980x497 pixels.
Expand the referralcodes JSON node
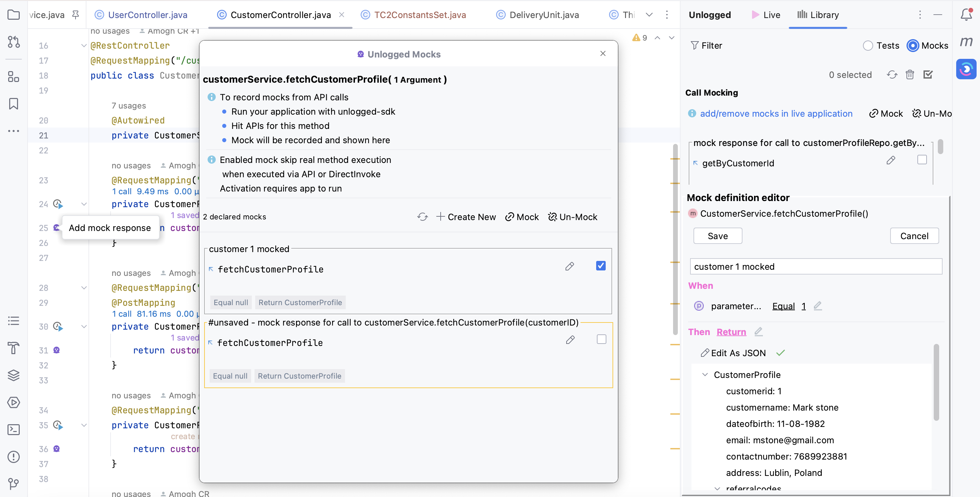(718, 490)
